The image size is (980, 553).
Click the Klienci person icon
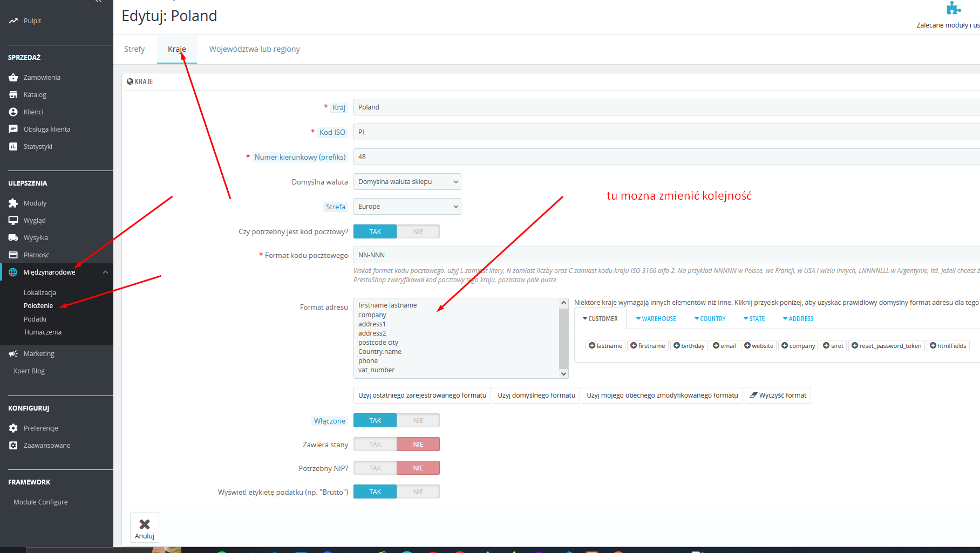[x=13, y=112]
